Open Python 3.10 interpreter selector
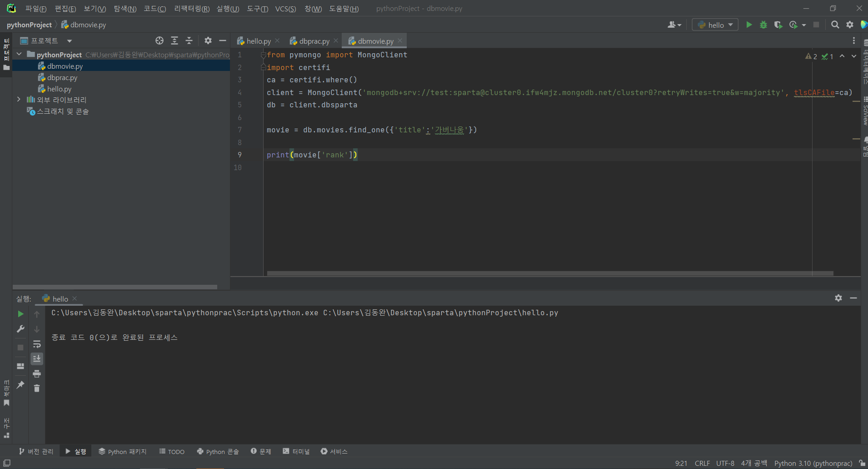 click(x=813, y=463)
